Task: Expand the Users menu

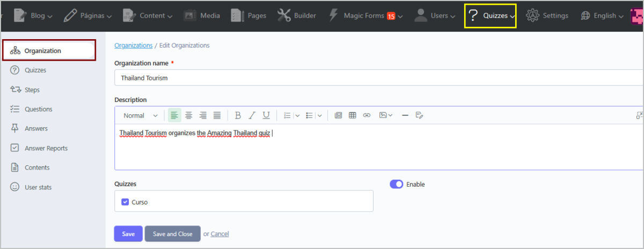Action: coord(435,16)
